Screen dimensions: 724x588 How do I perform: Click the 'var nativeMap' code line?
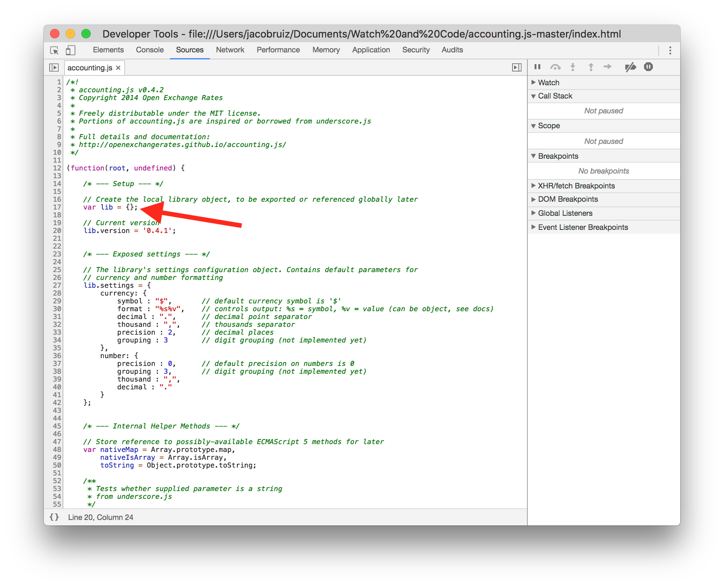coord(159,450)
